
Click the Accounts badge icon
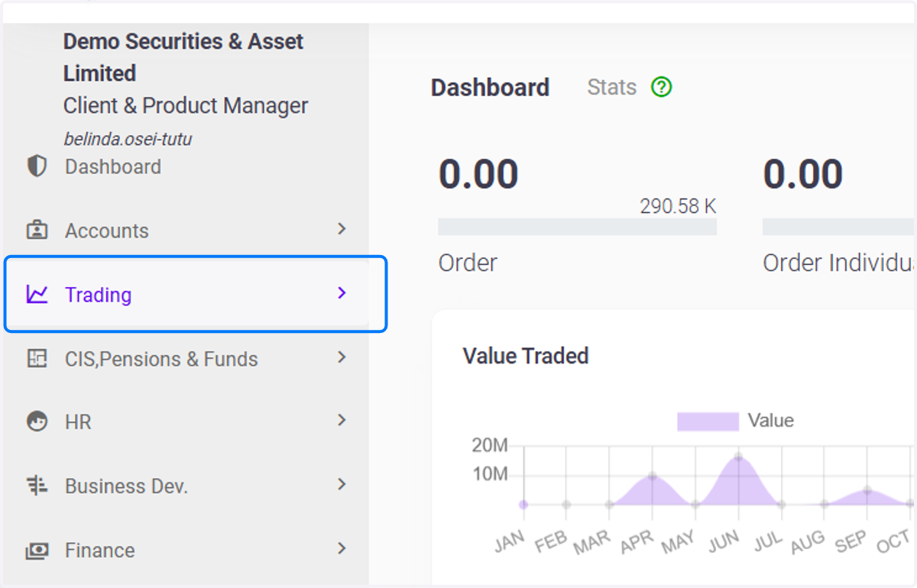pos(37,230)
